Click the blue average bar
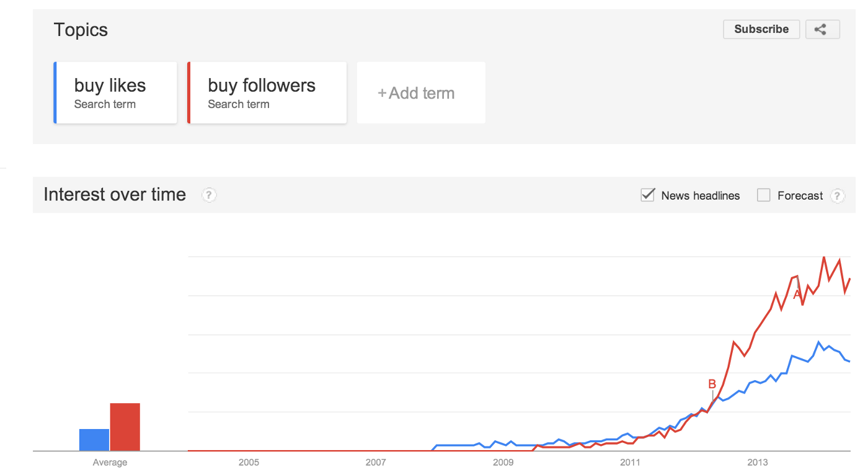The image size is (868, 475). pyautogui.click(x=94, y=440)
